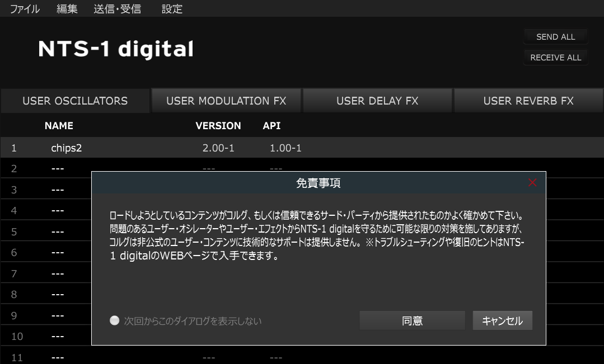This screenshot has height=364, width=604.
Task: Switch to USER DELAY FX tab
Action: point(377,101)
